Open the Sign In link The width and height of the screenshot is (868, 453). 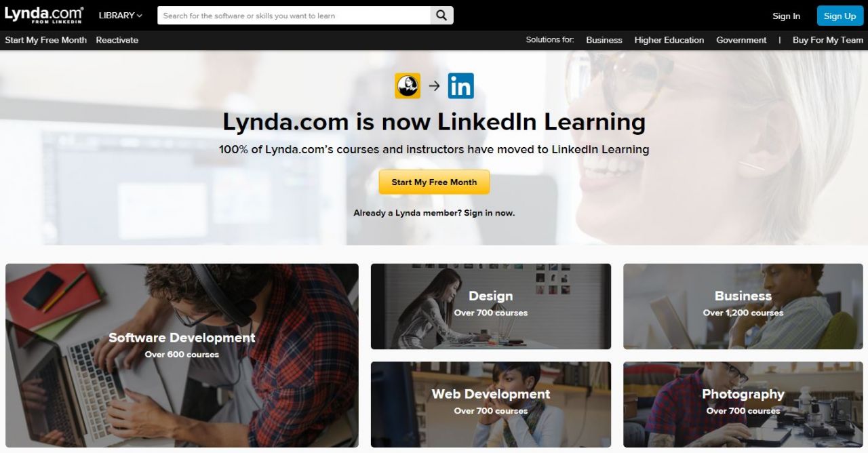click(x=786, y=16)
